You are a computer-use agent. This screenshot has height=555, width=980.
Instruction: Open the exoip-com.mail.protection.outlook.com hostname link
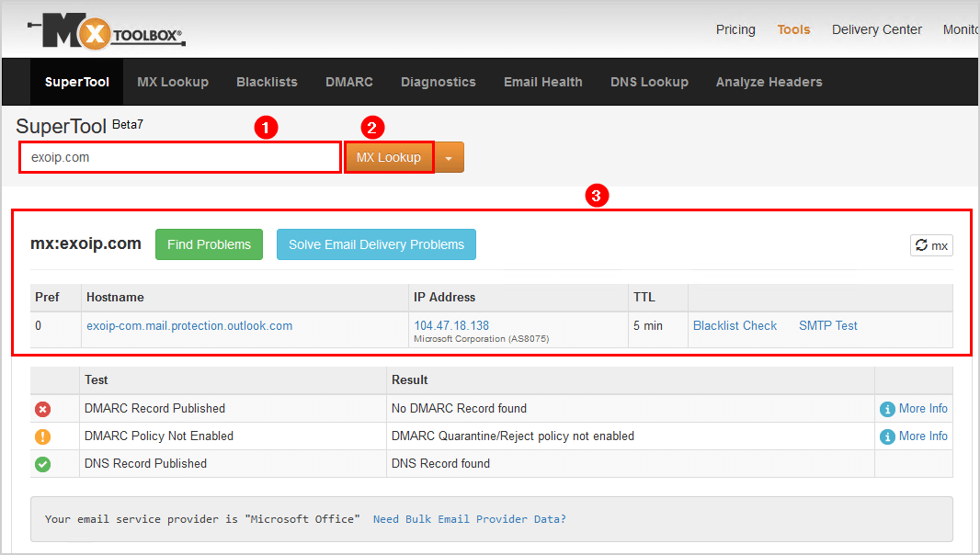(189, 325)
